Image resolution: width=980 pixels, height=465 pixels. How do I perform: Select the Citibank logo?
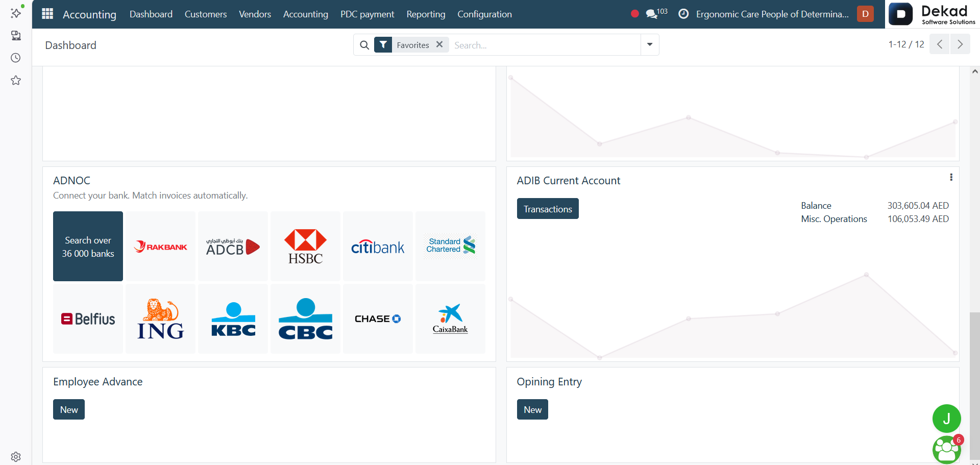pos(378,246)
